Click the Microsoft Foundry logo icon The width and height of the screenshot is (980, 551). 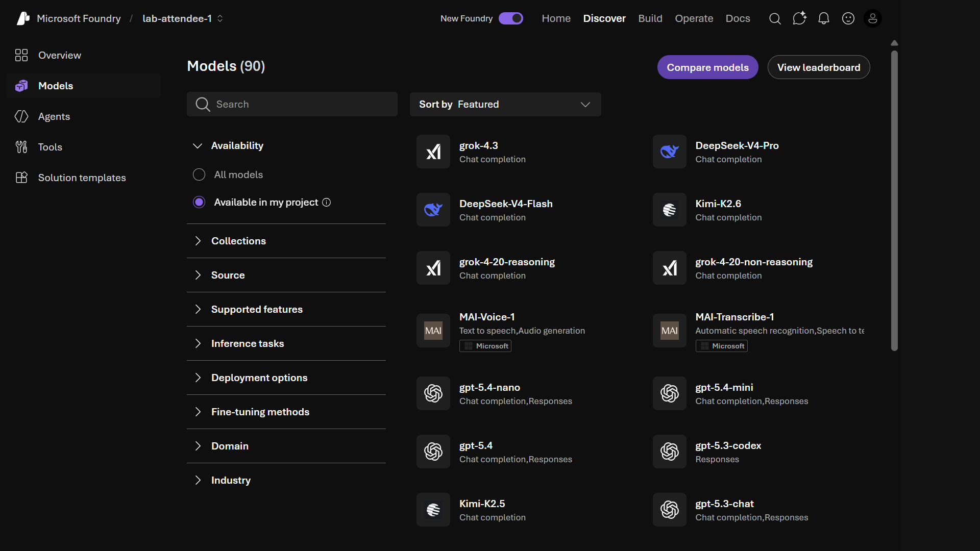23,18
